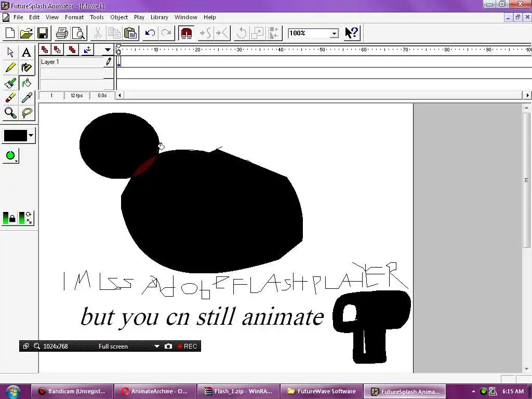Open the Format menu
Viewport: 532px width, 399px height.
point(74,17)
